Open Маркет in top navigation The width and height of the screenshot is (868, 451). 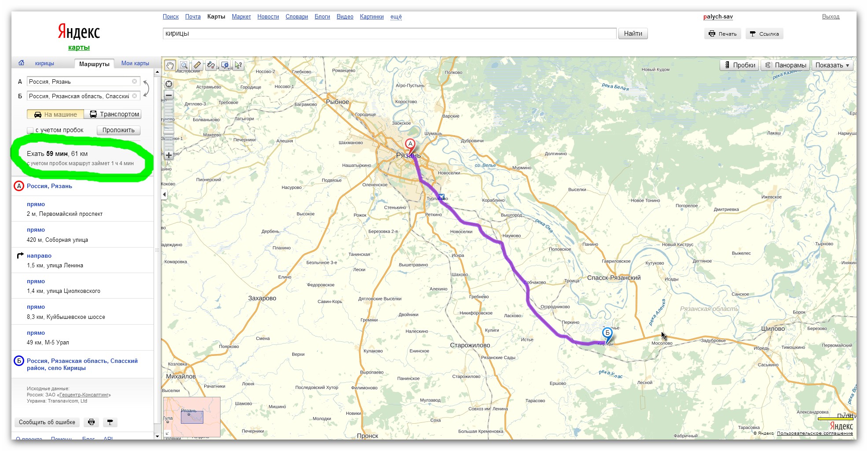(241, 17)
